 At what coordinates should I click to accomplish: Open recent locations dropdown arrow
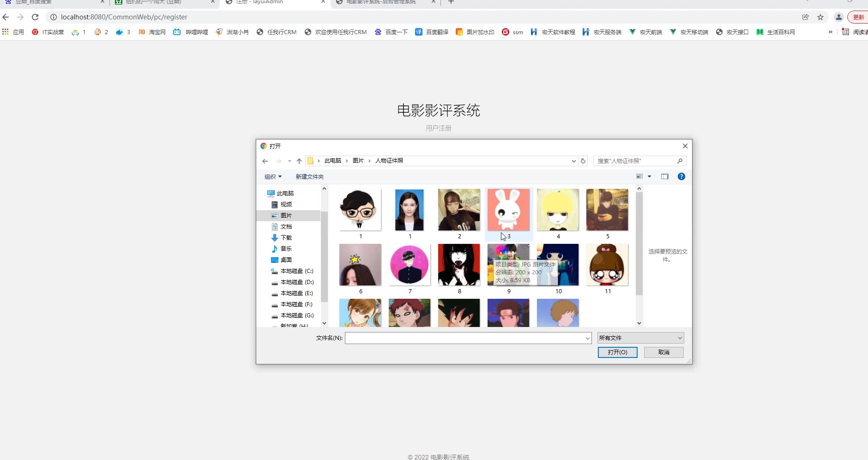pos(289,161)
